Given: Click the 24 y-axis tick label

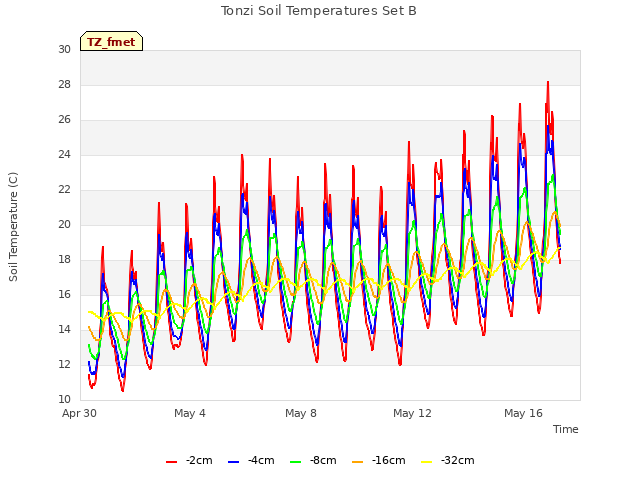Looking at the screenshot, I should [64, 155].
